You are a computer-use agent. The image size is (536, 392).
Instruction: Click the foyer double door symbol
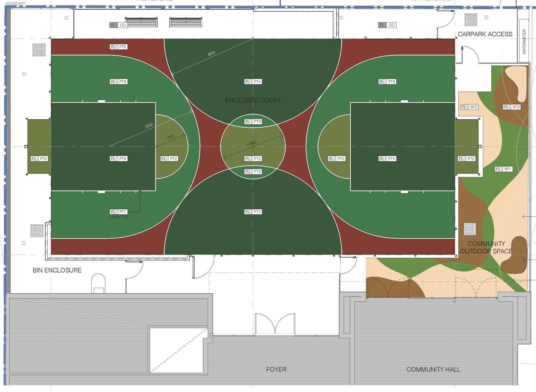tap(275, 324)
